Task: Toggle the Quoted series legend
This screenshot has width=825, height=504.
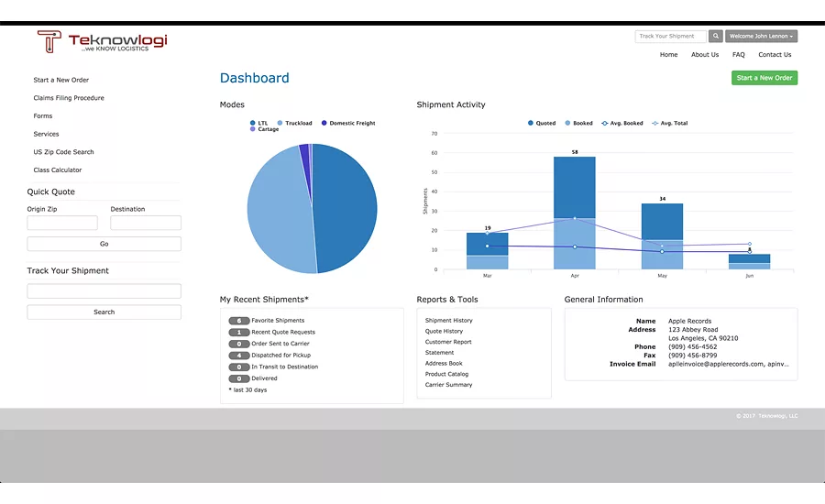Action: point(542,123)
